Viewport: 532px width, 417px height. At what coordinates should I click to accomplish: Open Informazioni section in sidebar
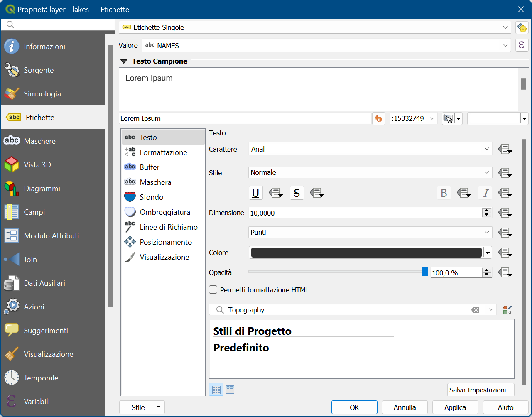(x=53, y=47)
